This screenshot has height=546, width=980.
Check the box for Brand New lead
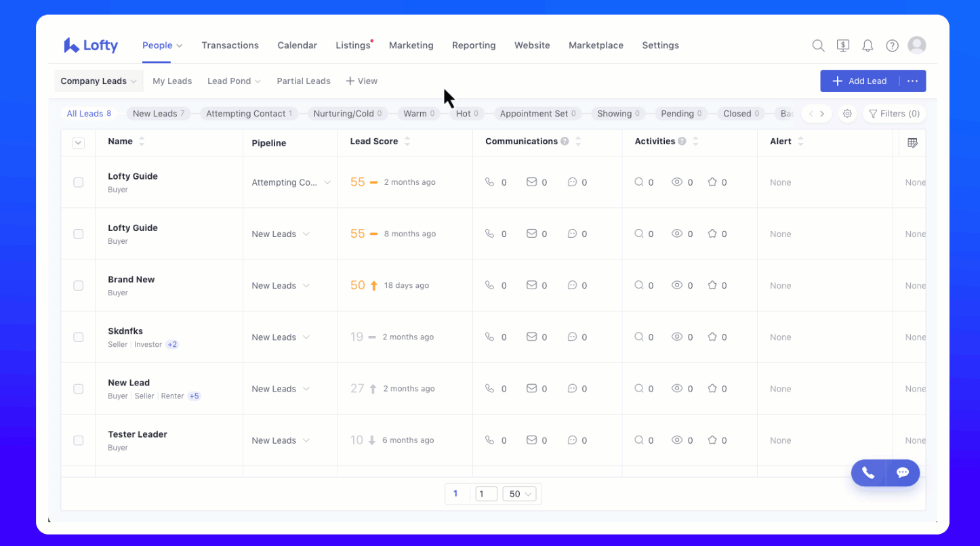click(x=79, y=286)
